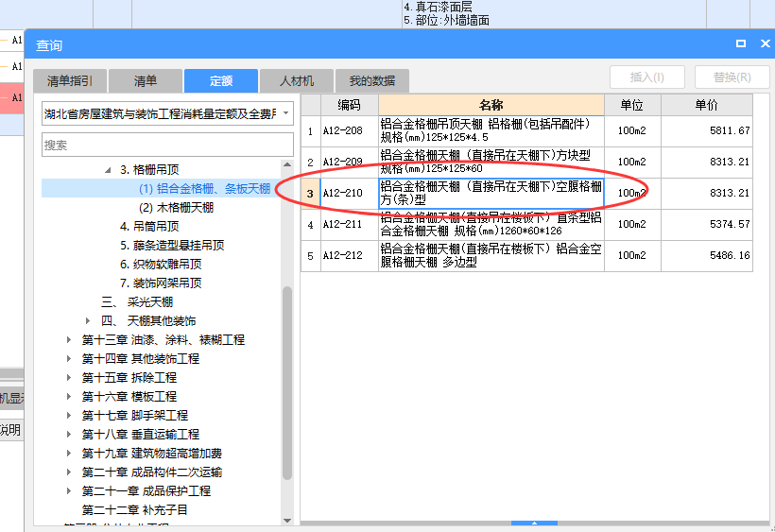The image size is (775, 532).
Task: Click the 编码 column header
Action: [x=350, y=105]
